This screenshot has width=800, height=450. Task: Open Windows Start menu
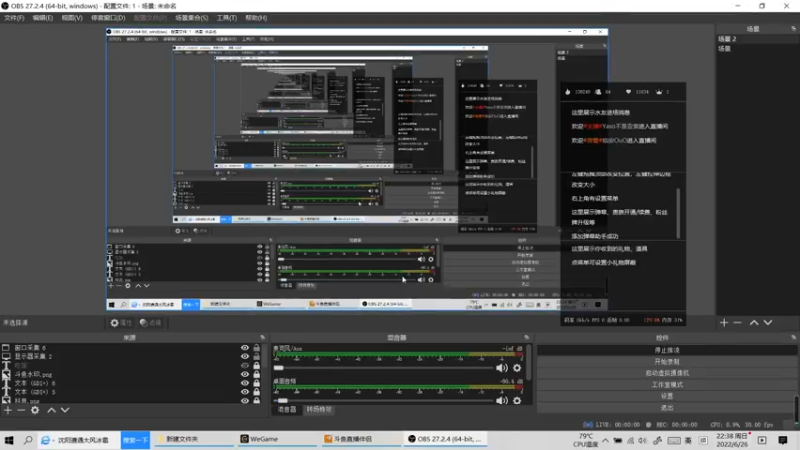pos(9,439)
